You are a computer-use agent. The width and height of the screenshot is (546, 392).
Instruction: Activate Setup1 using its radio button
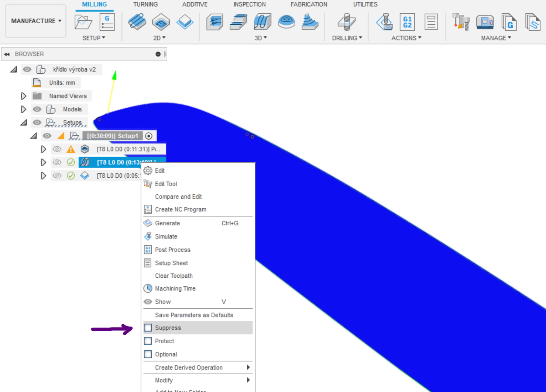click(149, 136)
